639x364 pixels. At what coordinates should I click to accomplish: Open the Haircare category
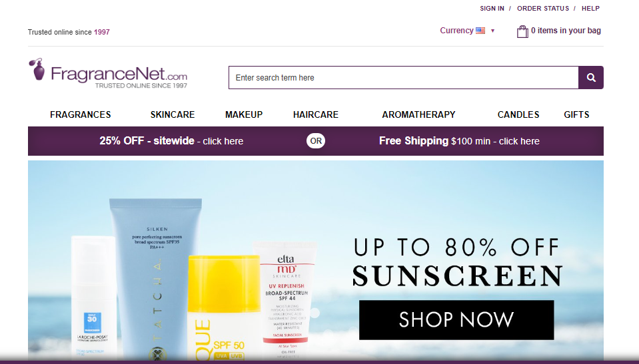pyautogui.click(x=316, y=115)
